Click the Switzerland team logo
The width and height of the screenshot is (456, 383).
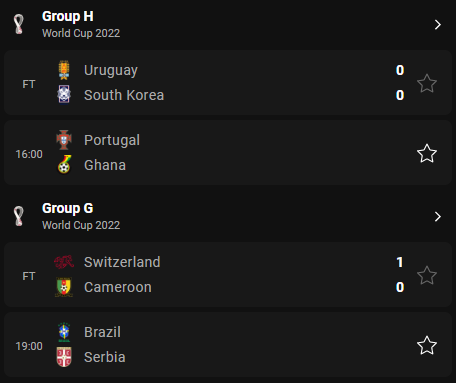coord(64,262)
